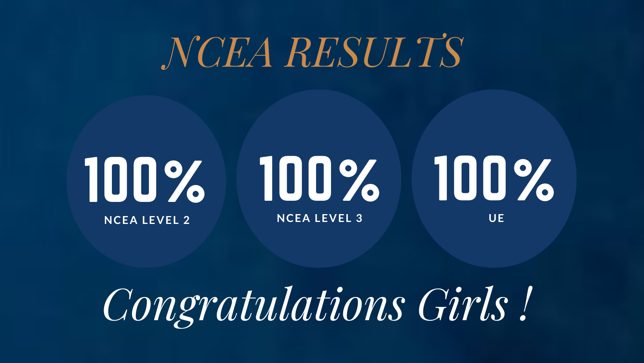The image size is (644, 363).
Task: Click the digit 1 in the left circle's 100%
Action: [93, 180]
